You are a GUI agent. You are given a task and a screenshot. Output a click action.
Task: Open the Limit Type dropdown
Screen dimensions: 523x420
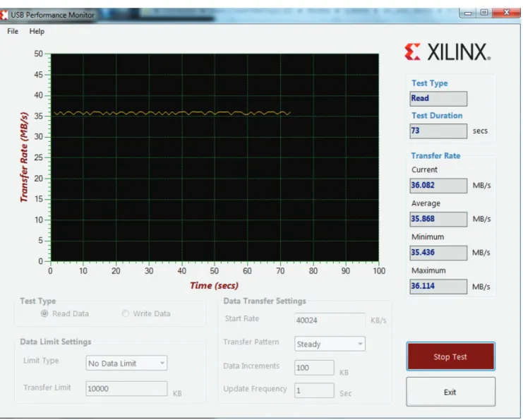(126, 363)
